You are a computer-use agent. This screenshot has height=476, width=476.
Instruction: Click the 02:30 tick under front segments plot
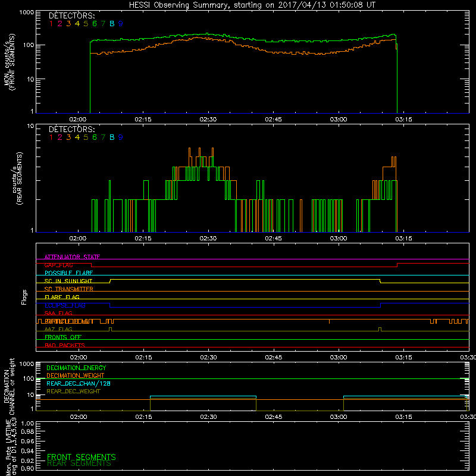(x=208, y=120)
